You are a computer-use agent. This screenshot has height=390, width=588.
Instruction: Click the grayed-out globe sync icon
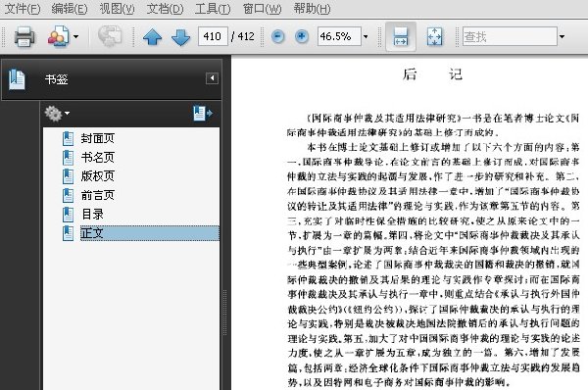[110, 36]
